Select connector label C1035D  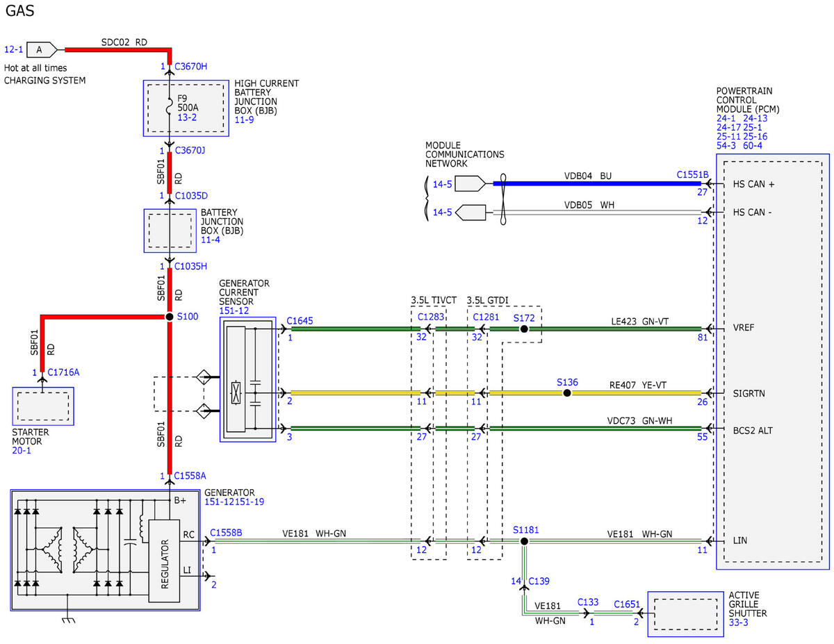pyautogui.click(x=191, y=196)
